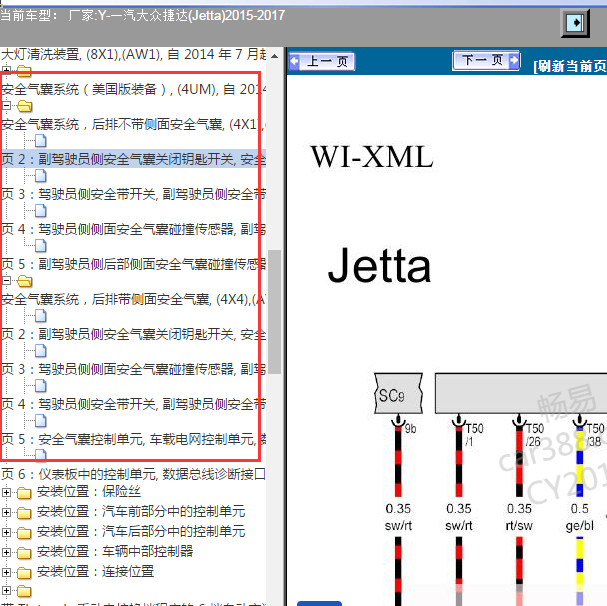Click page icon of 页 4:驾驶员侧安全带开关
This screenshot has width=607, height=606.
pyautogui.click(x=41, y=386)
